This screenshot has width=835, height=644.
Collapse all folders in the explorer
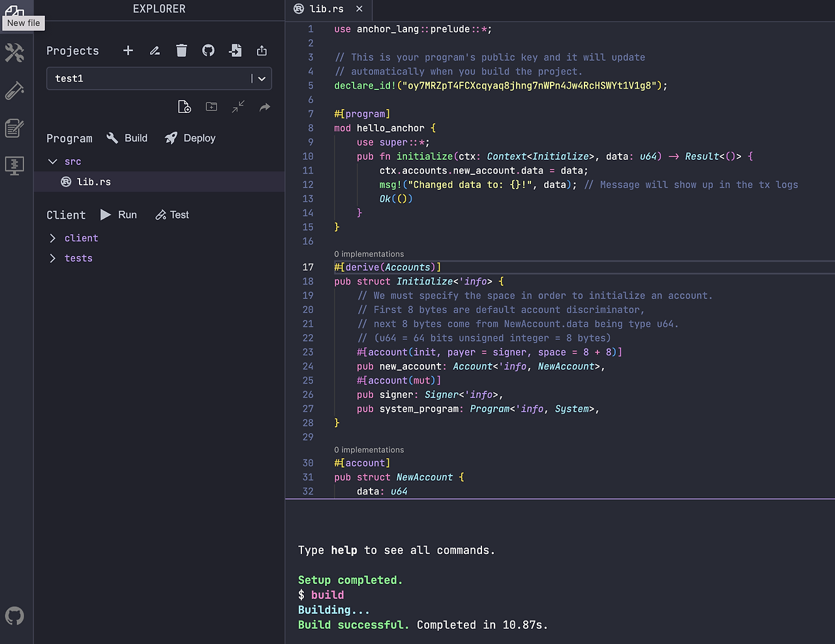[x=238, y=106]
